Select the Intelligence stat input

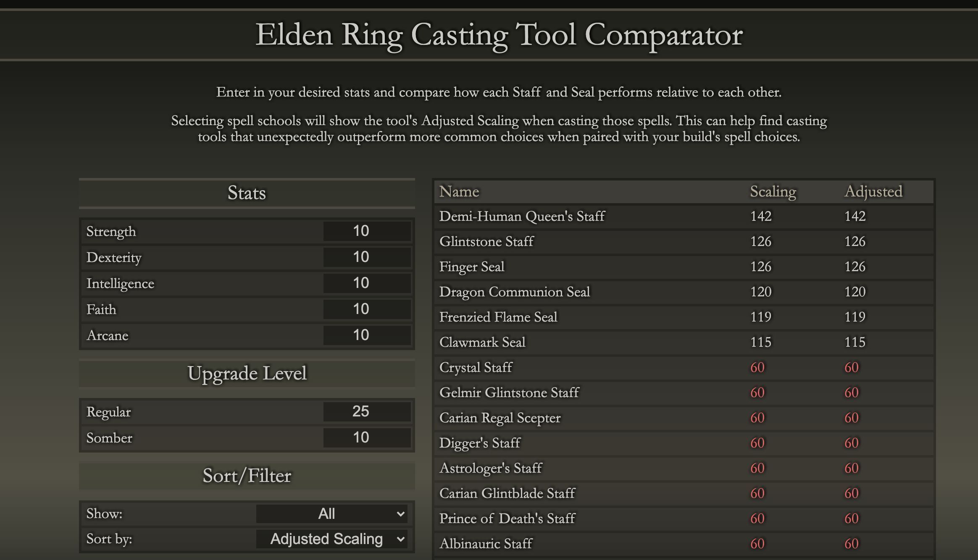367,283
